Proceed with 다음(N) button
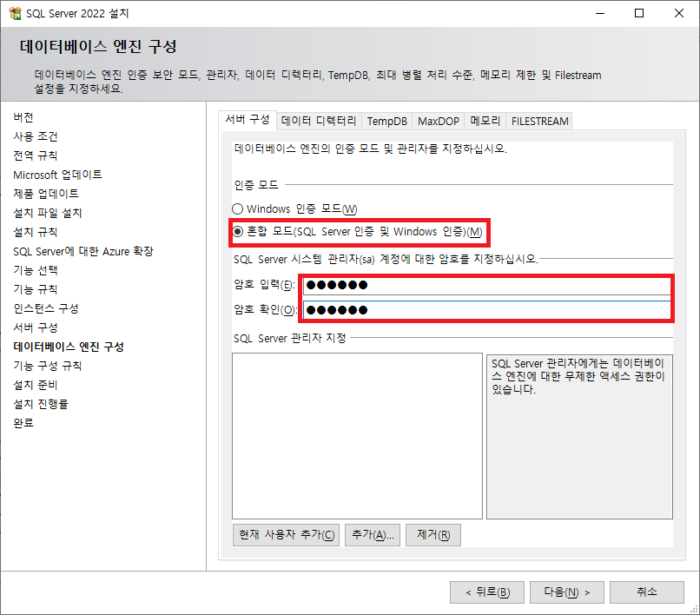Screen dimensions: 700x615 click(567, 592)
